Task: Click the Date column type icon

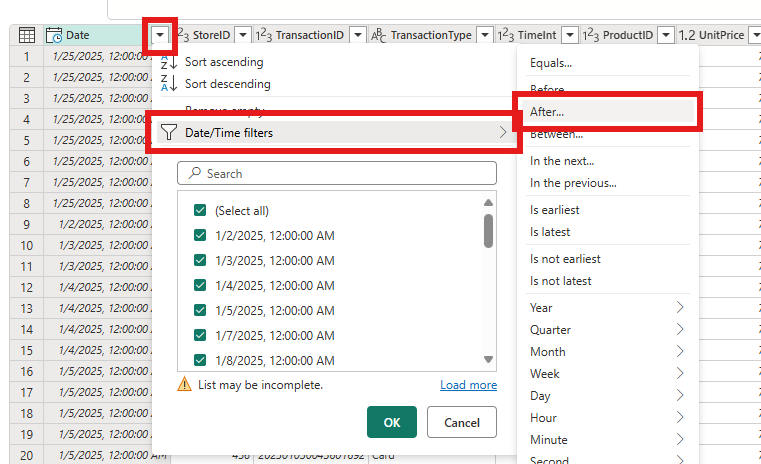Action: (54, 35)
